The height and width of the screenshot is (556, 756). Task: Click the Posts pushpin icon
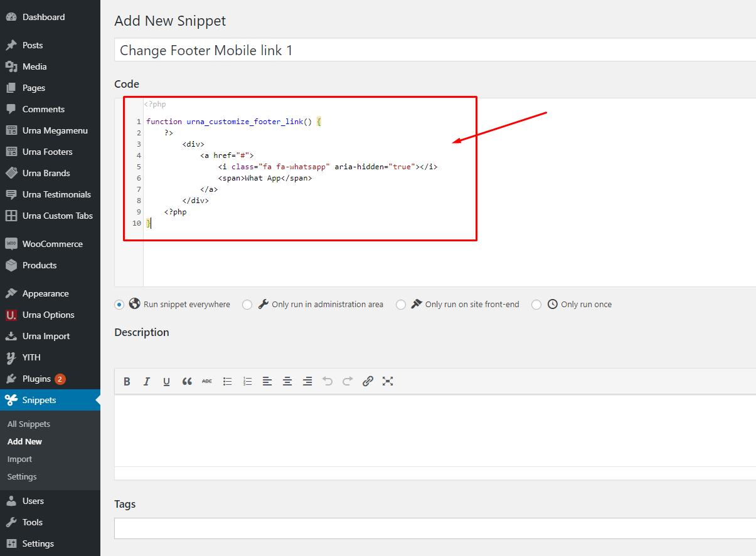coord(11,45)
